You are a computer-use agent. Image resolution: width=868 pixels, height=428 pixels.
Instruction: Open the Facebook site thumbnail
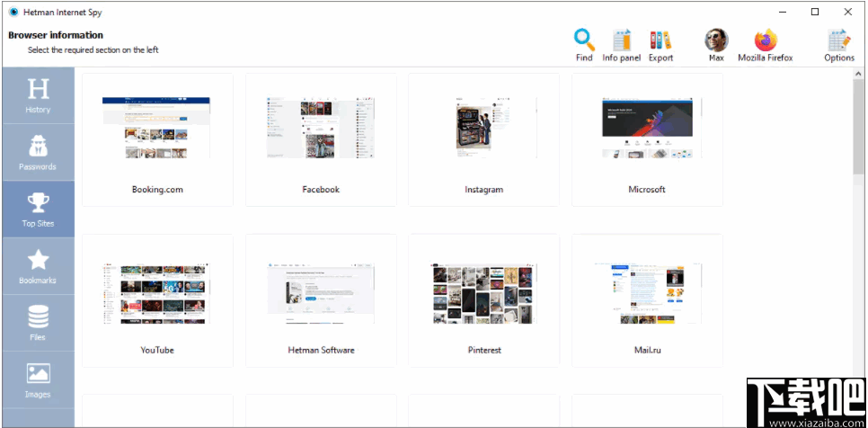[321, 128]
